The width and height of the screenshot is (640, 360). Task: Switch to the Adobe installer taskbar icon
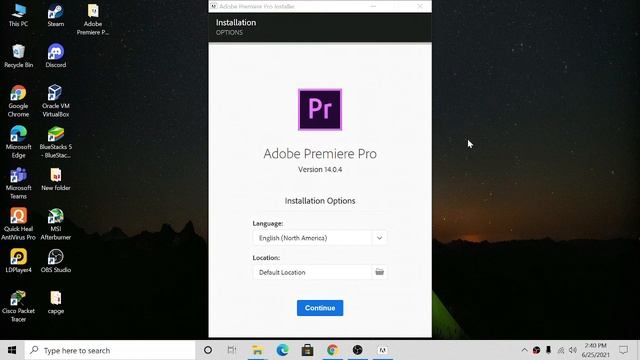[383, 350]
